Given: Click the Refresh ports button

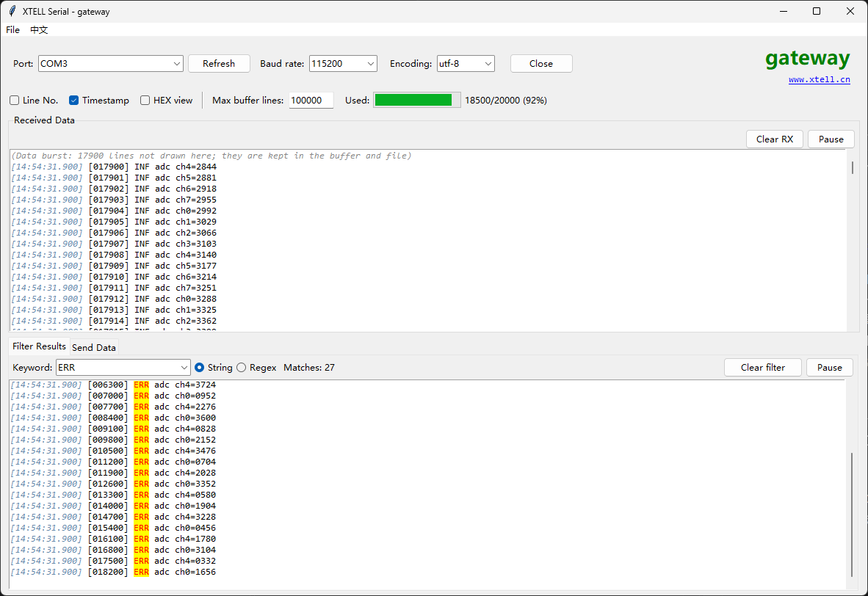Looking at the screenshot, I should click(x=219, y=64).
